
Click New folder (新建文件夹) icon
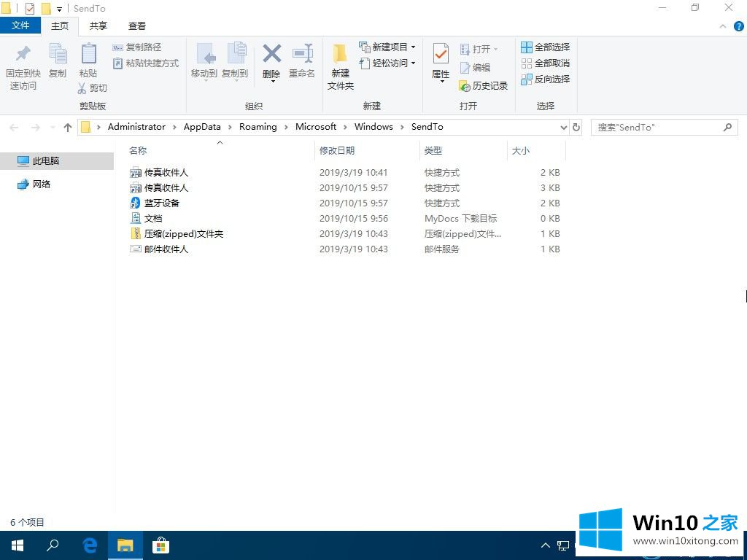coord(340,54)
